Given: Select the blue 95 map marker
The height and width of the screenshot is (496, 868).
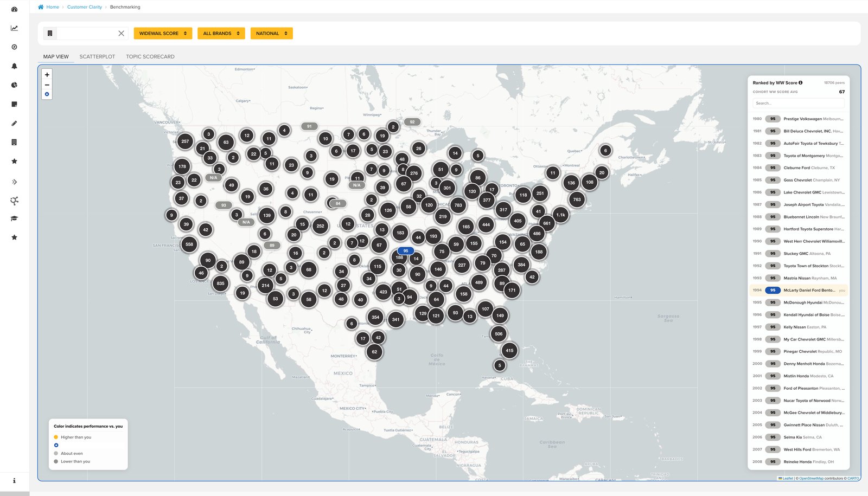Looking at the screenshot, I should [x=405, y=250].
